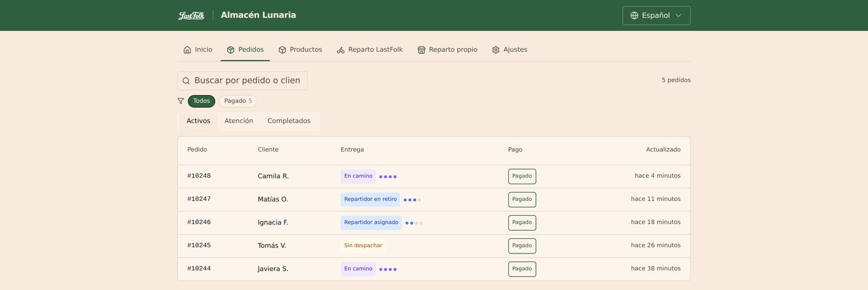Image resolution: width=868 pixels, height=290 pixels.
Task: Click customer Matías O.
Action: point(273,199)
